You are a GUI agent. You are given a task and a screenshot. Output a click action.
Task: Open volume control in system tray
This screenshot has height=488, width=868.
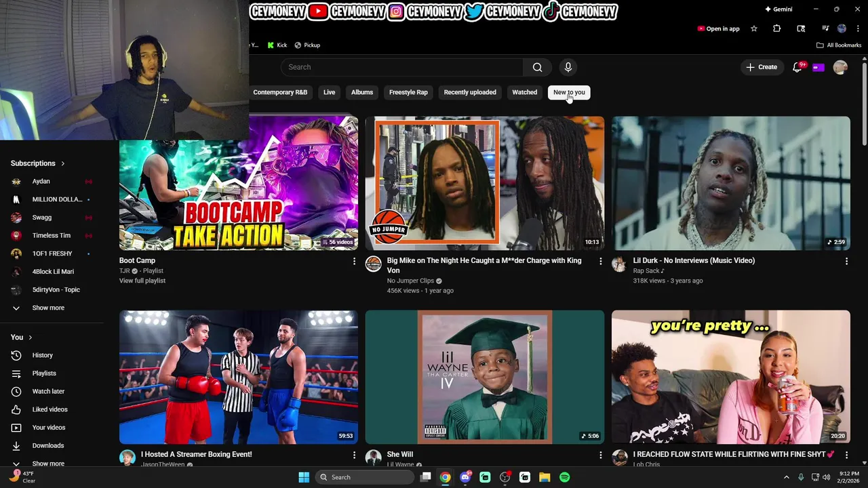pos(826,477)
